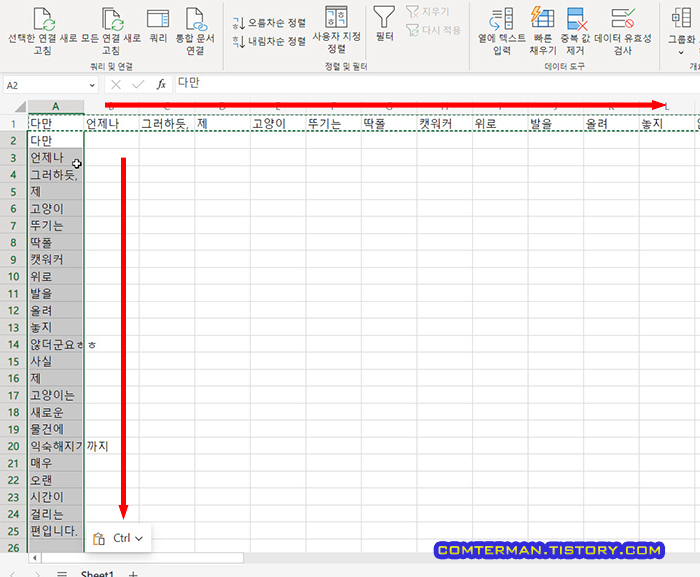Select cell A11 containing 발을

coord(56,293)
